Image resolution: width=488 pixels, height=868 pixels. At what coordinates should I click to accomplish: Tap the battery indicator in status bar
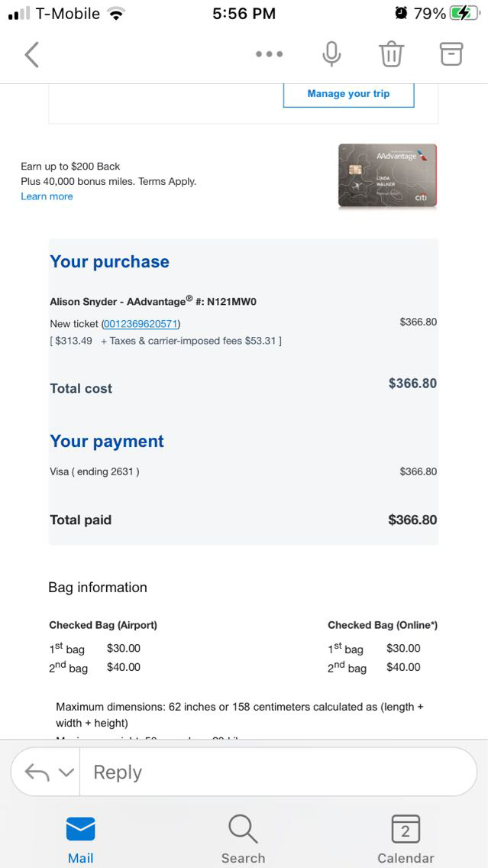(x=463, y=13)
